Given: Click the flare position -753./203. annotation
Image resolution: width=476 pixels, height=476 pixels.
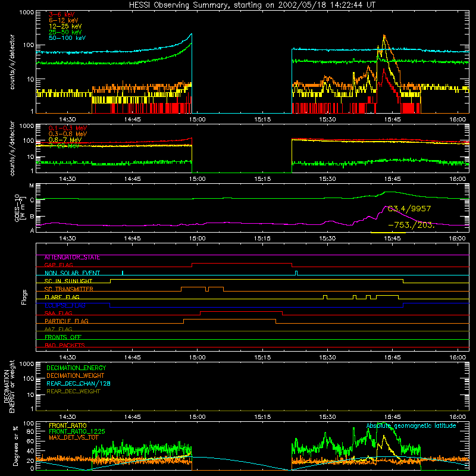Looking at the screenshot, I should point(411,226).
